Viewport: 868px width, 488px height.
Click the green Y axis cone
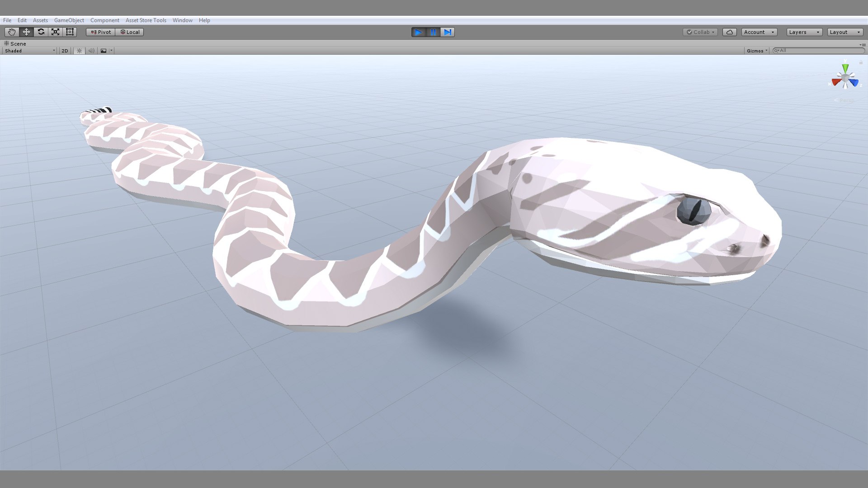coord(845,69)
